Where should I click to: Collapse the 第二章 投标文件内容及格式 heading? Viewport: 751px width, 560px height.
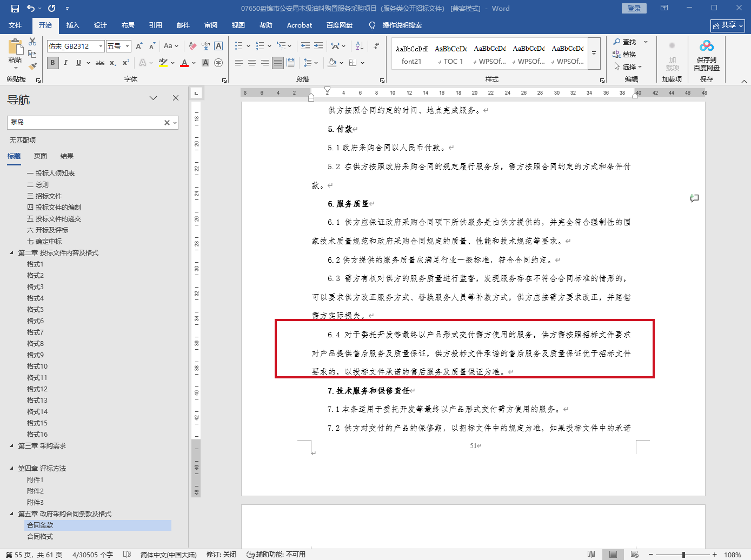[11, 252]
